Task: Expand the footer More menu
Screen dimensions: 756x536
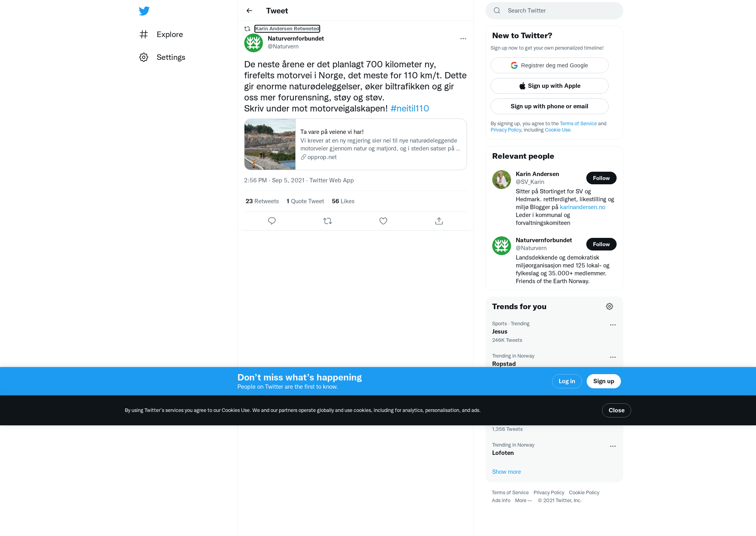Action: point(524,501)
